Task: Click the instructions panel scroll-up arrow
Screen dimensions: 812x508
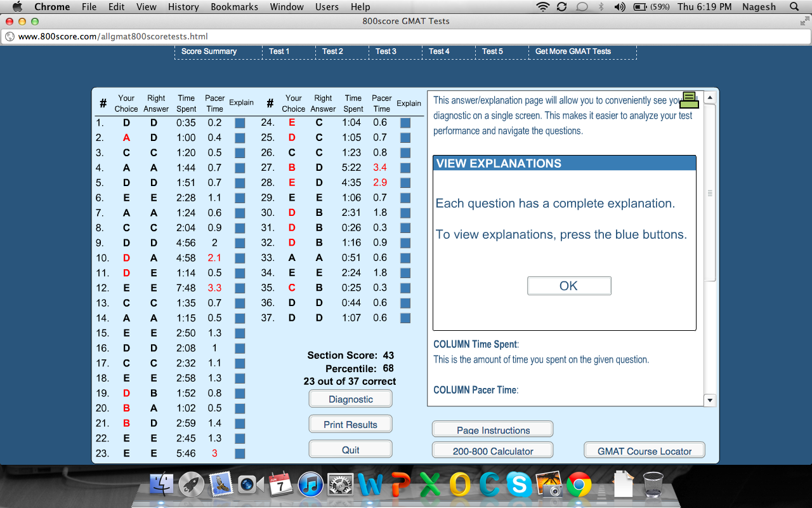Action: tap(710, 97)
